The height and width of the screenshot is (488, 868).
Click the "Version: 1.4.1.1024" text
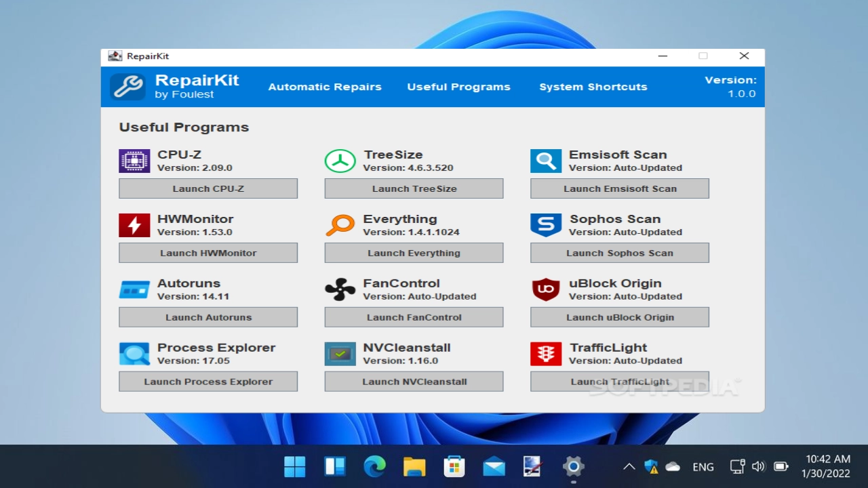[412, 232]
